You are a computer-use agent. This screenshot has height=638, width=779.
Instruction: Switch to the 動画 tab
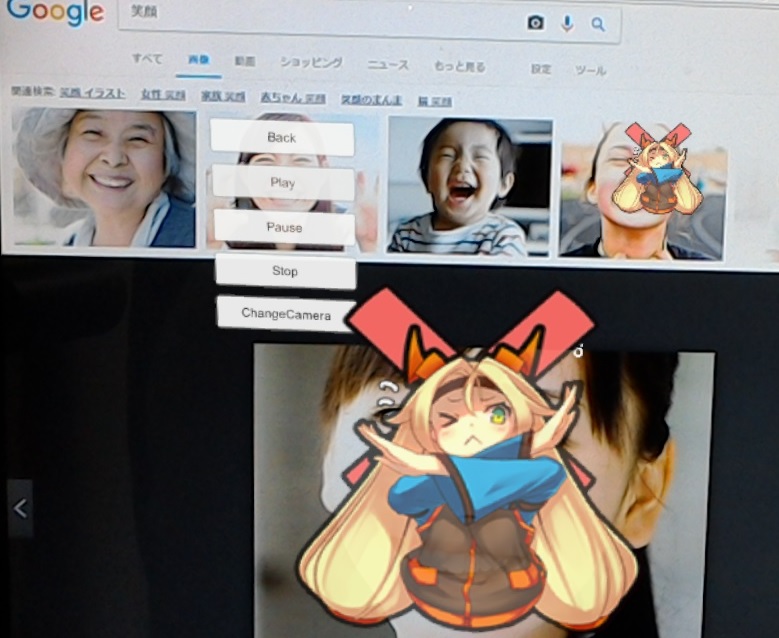click(x=245, y=61)
